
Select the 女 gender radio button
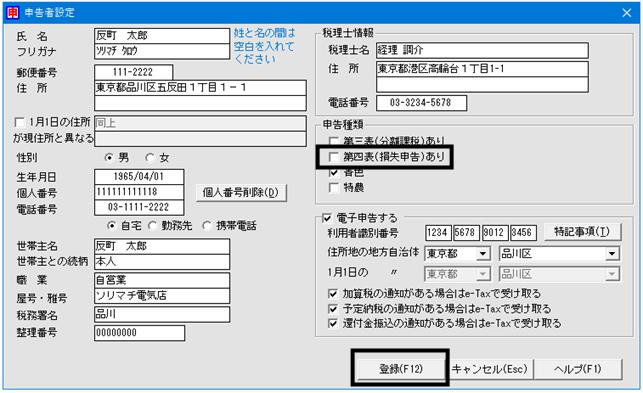(x=150, y=158)
